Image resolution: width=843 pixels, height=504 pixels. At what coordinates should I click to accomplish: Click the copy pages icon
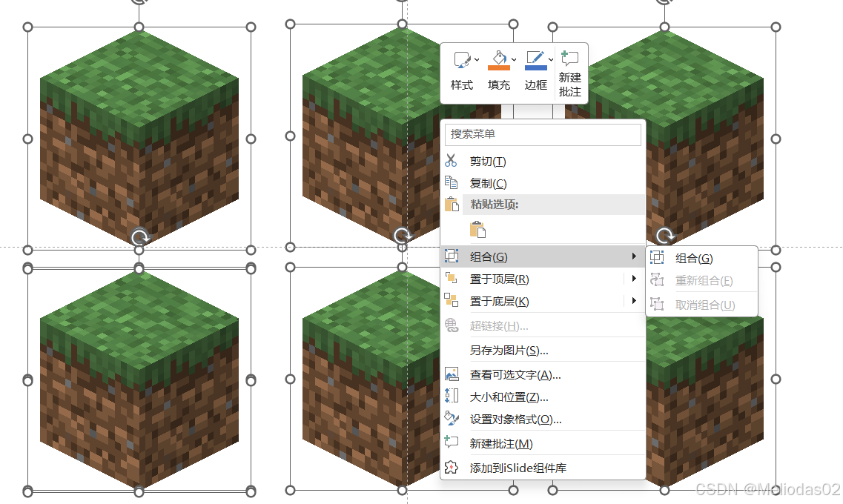click(x=451, y=182)
